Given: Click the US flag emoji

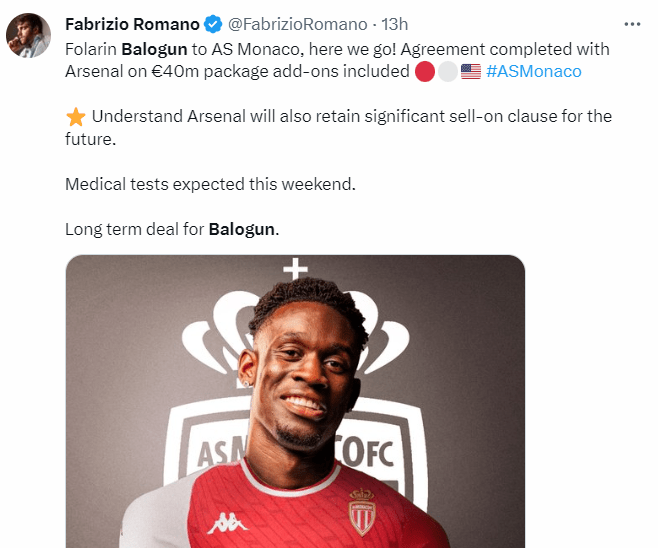Looking at the screenshot, I should (x=470, y=71).
